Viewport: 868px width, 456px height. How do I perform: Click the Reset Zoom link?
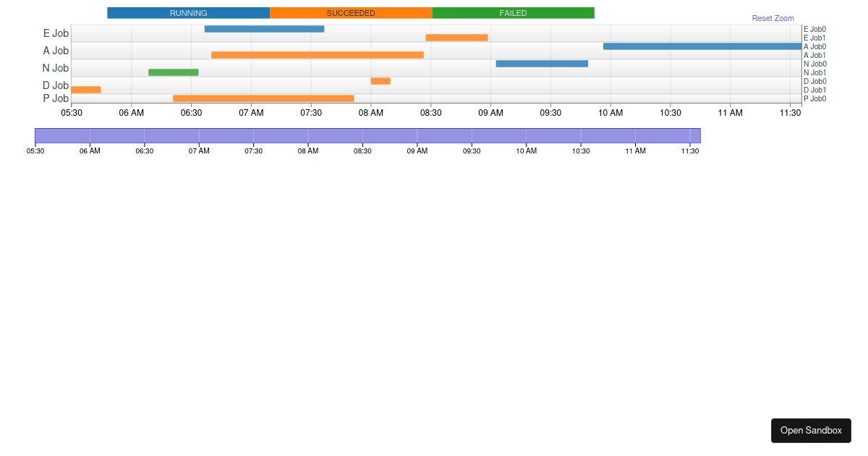pos(773,18)
